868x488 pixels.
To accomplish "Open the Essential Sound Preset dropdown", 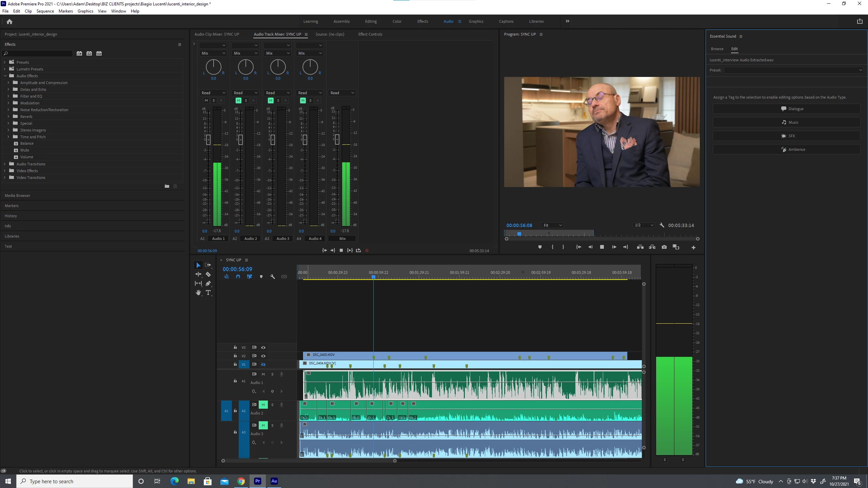I will 793,70.
